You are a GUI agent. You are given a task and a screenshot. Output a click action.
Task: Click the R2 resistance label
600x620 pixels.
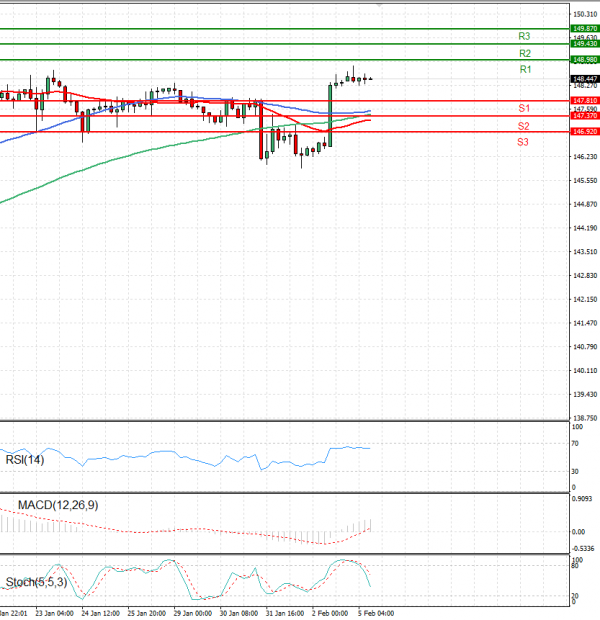coord(525,53)
